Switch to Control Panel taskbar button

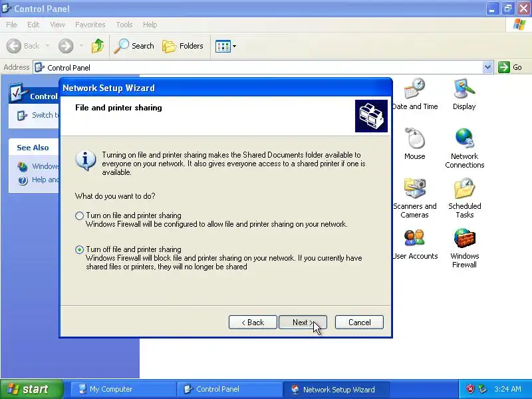pyautogui.click(x=229, y=389)
